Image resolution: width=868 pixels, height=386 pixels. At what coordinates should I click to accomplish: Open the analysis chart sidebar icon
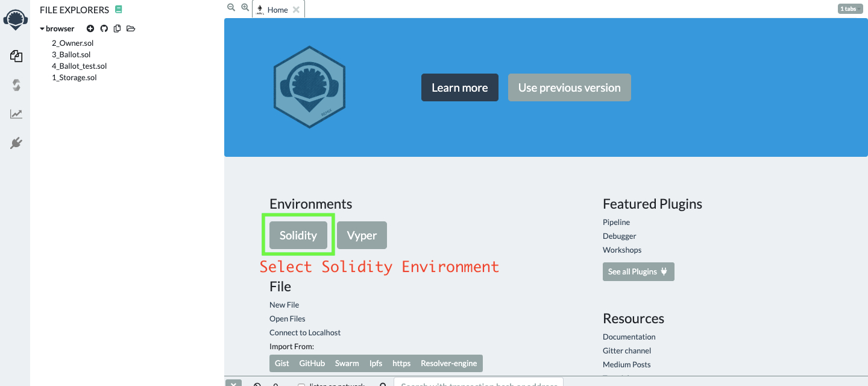[16, 114]
